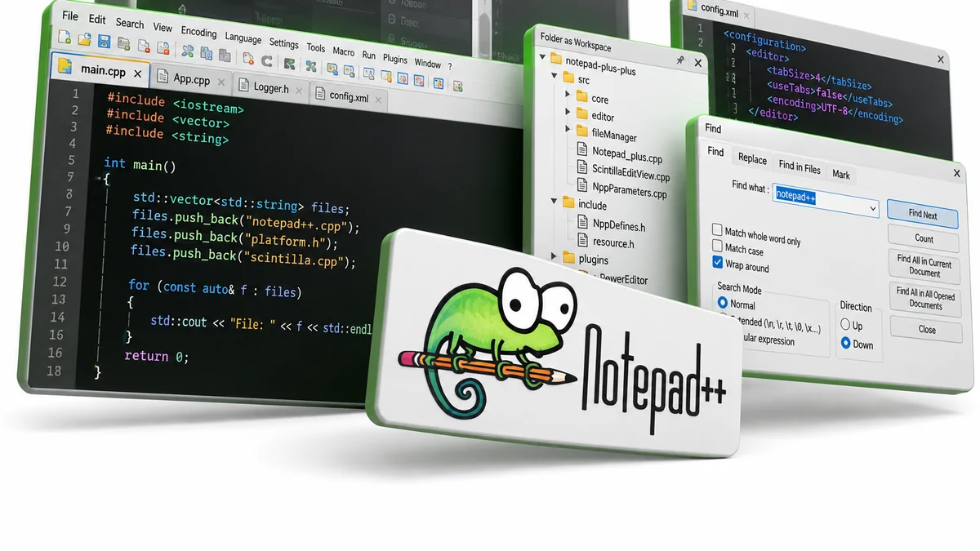This screenshot has width=980, height=551.
Task: Click the Open file folder toolbar icon
Action: click(x=84, y=38)
